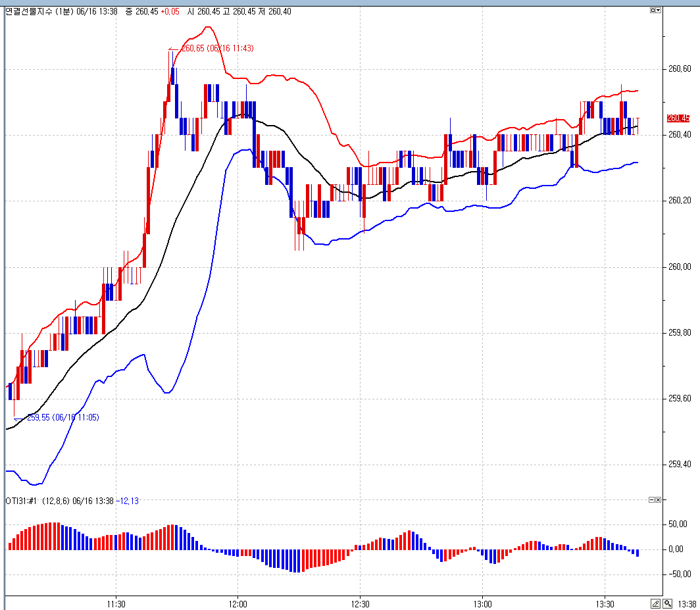Viewport: 700px width, 610px height.
Task: Activate the magnifier zoom tool
Action: (667, 603)
